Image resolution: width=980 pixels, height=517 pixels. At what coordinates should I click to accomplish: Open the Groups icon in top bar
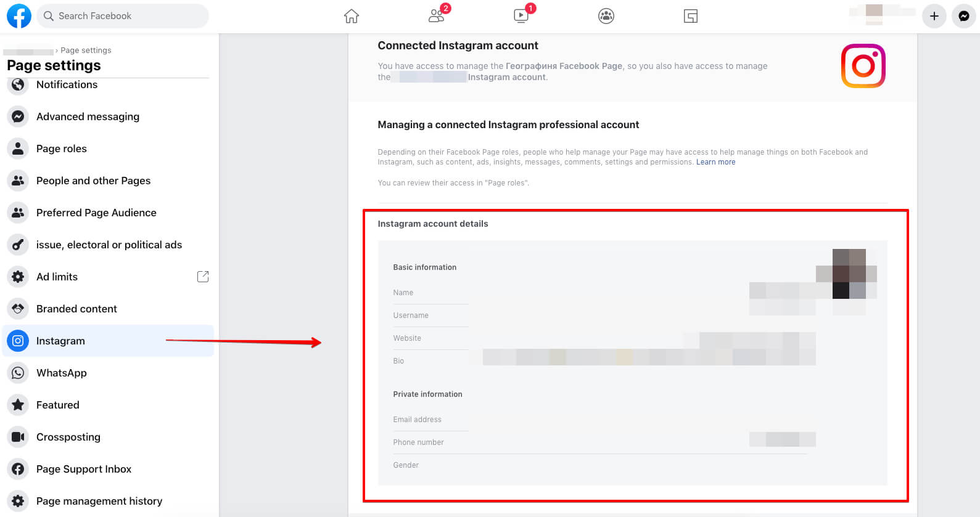(x=606, y=16)
